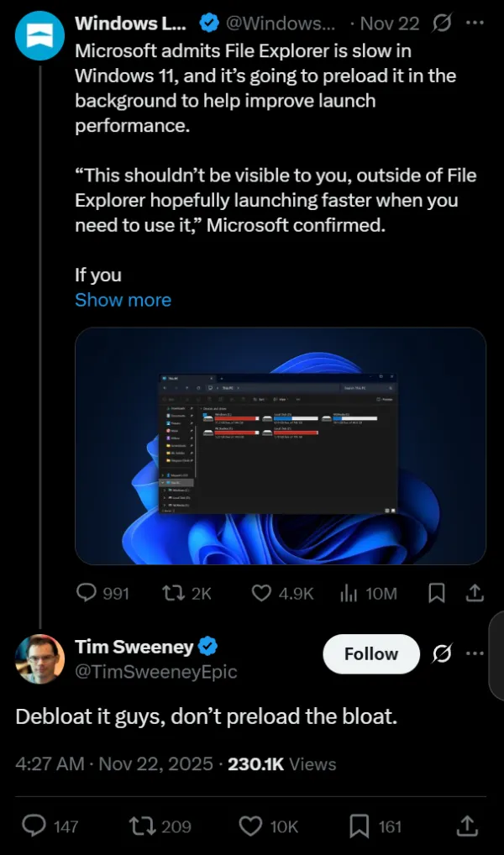504x855 pixels.
Task: Expand tweet with Show more
Action: (x=123, y=300)
